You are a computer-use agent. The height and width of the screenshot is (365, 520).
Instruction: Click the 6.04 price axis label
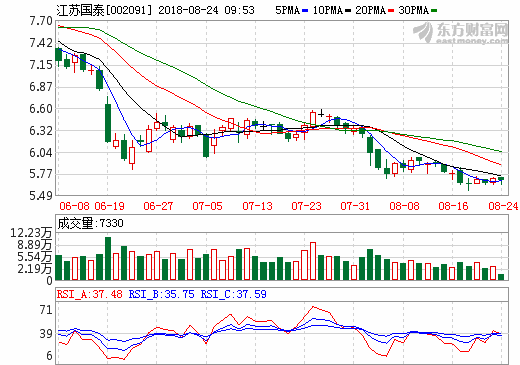tap(41, 153)
